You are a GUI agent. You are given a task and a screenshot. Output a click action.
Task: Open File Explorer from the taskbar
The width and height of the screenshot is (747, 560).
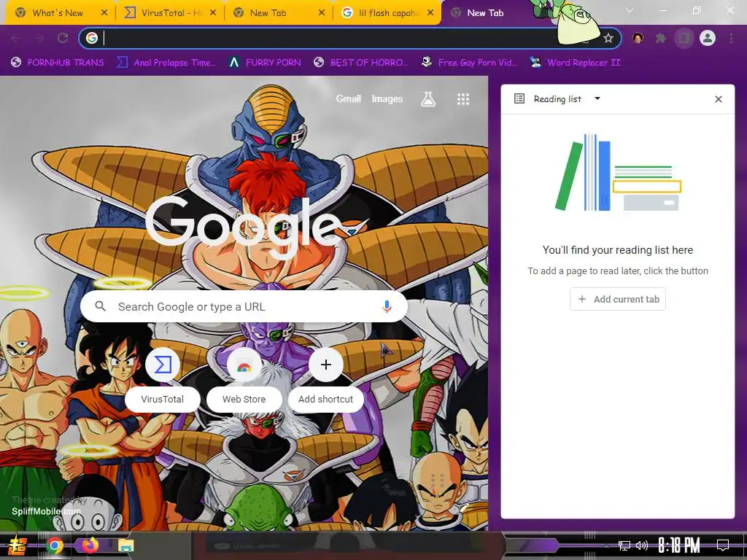pos(125,545)
